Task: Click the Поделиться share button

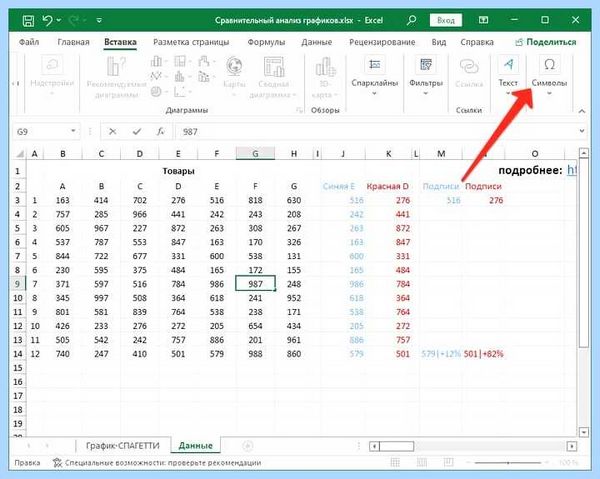Action: point(546,42)
